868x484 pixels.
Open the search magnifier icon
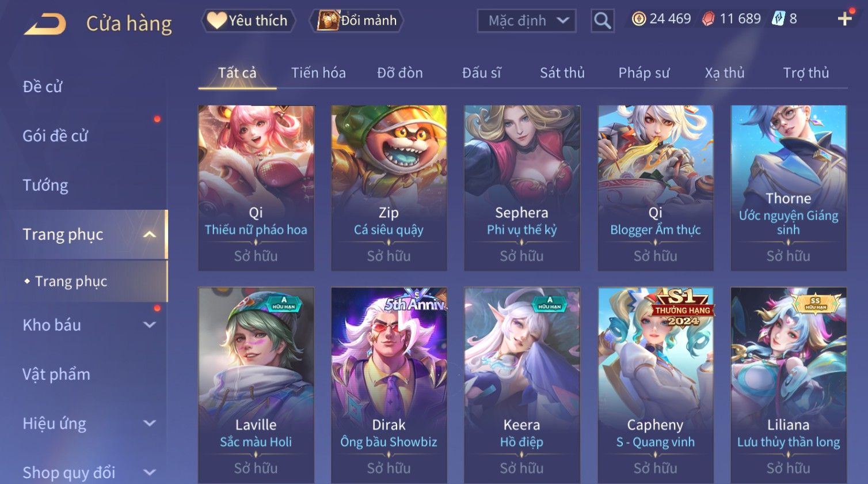(602, 21)
